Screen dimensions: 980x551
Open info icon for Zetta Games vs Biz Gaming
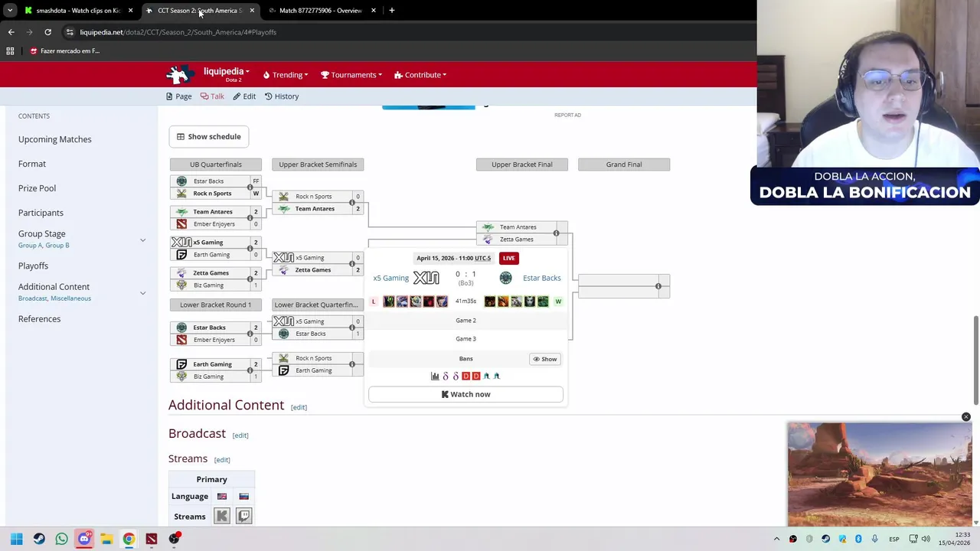click(250, 279)
